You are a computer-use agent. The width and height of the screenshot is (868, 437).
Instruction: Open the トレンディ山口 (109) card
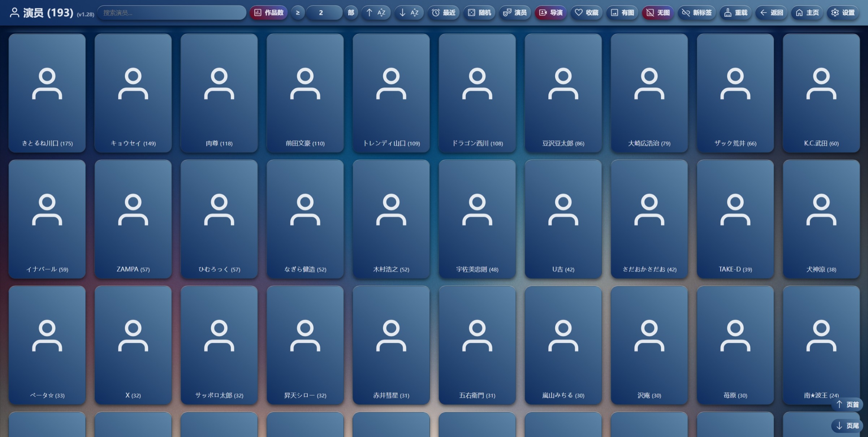[x=391, y=93]
